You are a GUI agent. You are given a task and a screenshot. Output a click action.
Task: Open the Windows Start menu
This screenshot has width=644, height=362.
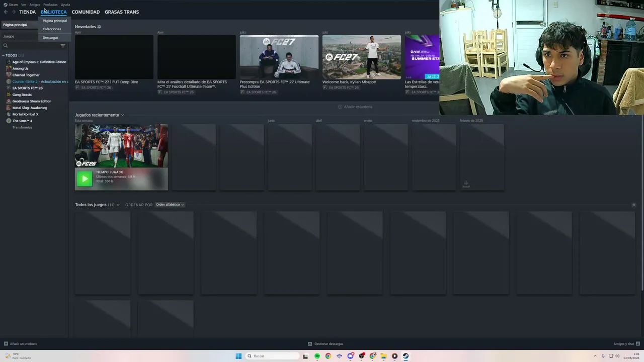click(x=238, y=356)
